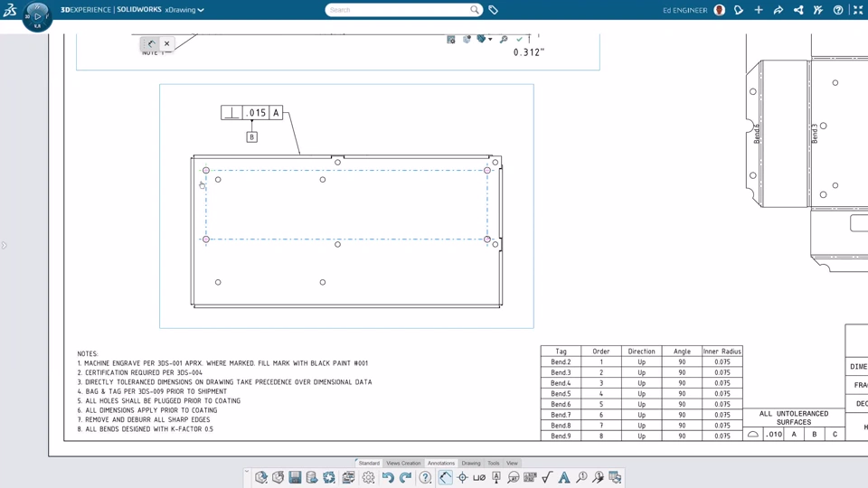The width and height of the screenshot is (868, 488).
Task: Click the 0.312" dimension text
Action: tap(529, 52)
